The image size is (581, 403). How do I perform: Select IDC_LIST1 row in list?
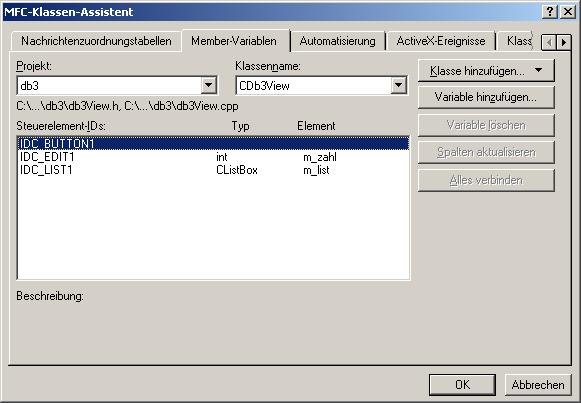[213, 170]
